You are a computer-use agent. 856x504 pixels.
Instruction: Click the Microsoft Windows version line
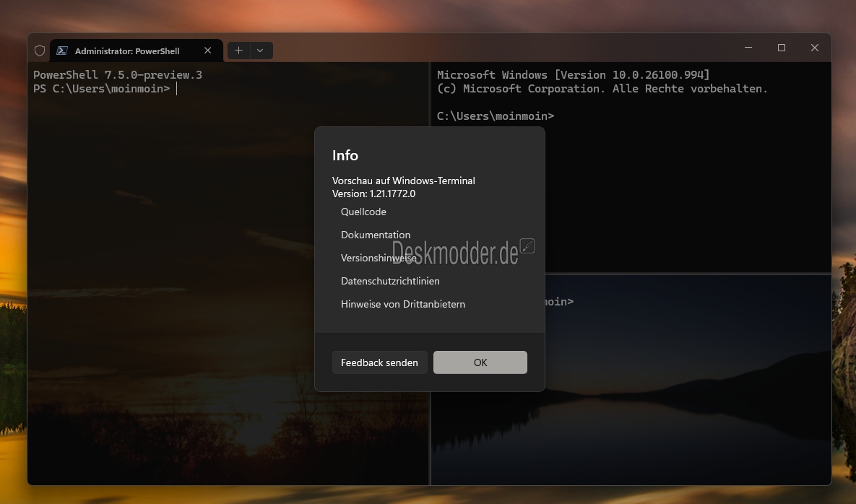[574, 74]
